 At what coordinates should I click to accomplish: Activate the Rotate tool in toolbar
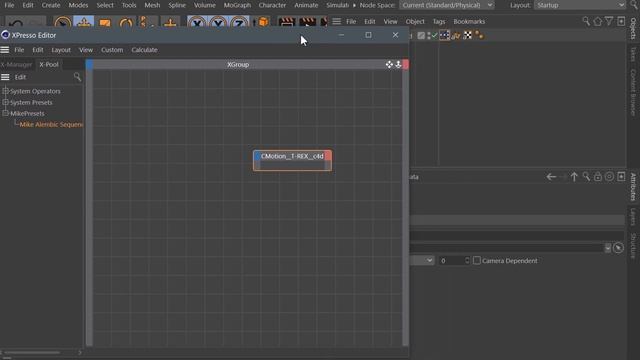pos(126,23)
